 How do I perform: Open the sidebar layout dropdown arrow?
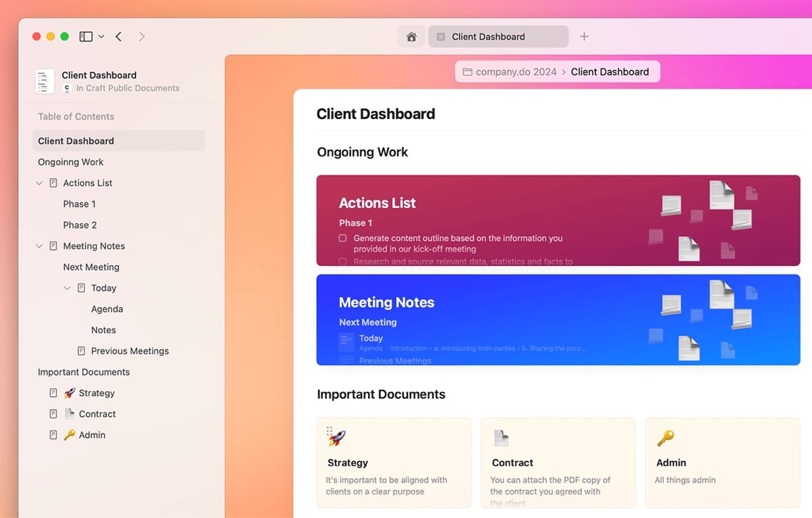pyautogui.click(x=101, y=37)
